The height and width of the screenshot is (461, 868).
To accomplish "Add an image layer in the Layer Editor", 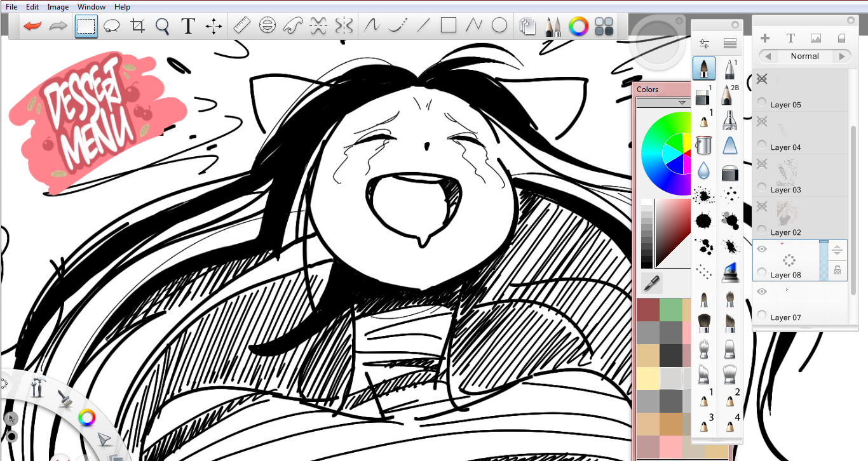I will coord(816,39).
